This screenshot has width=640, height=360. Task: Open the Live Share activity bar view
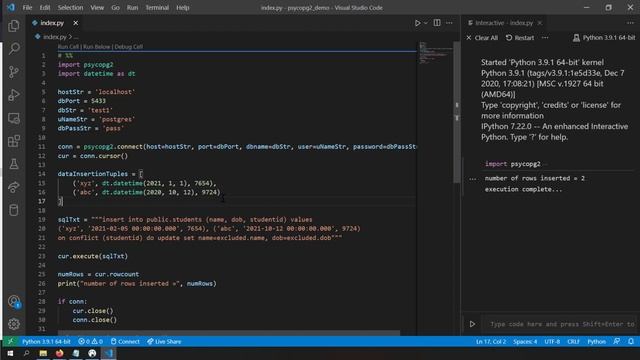click(x=14, y=187)
